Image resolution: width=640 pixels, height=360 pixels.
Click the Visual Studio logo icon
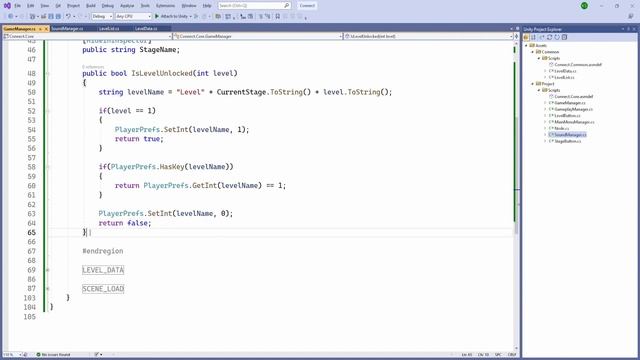click(x=7, y=6)
